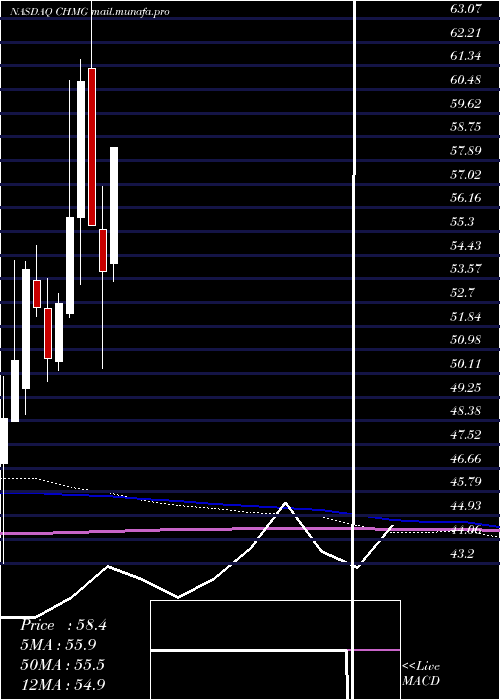
Task: Click the Price : 58.4 readout
Action: [63, 625]
